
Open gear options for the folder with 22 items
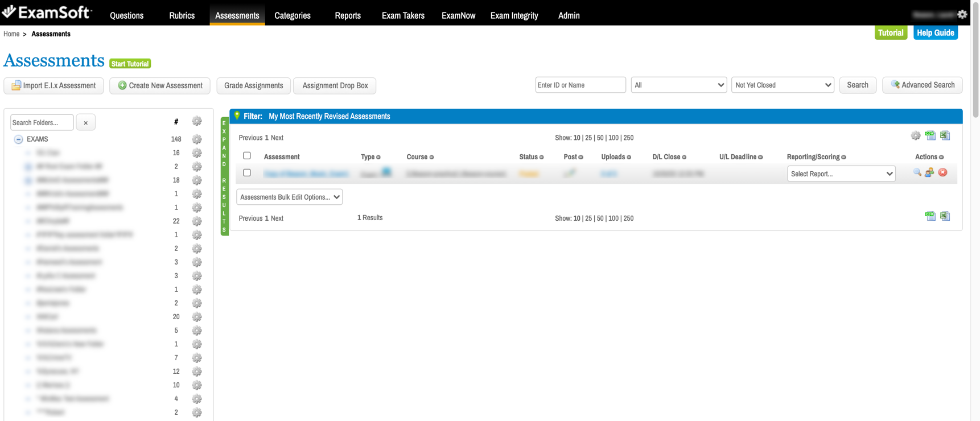pos(197,221)
